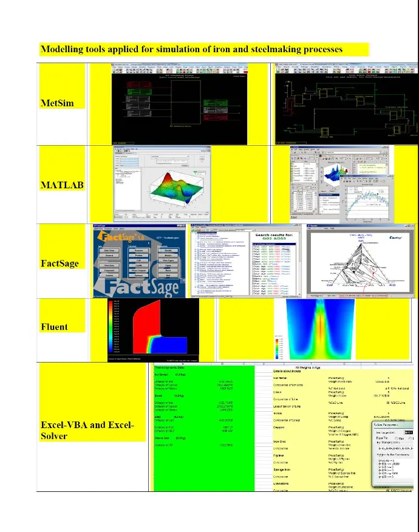The width and height of the screenshot is (419, 532).
Task: Click the MetSim black flowsheet on left
Action: 179,103
